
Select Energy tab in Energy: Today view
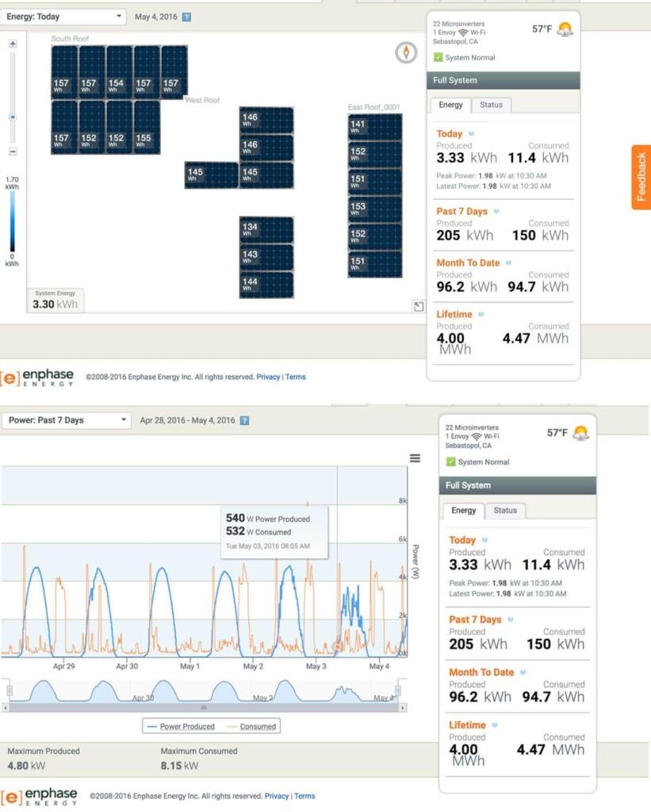450,105
